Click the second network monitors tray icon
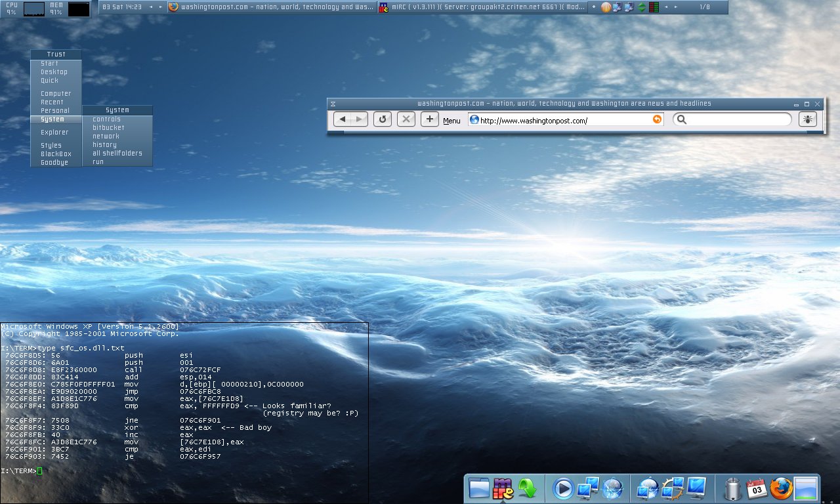The height and width of the screenshot is (504, 840). pos(629,7)
